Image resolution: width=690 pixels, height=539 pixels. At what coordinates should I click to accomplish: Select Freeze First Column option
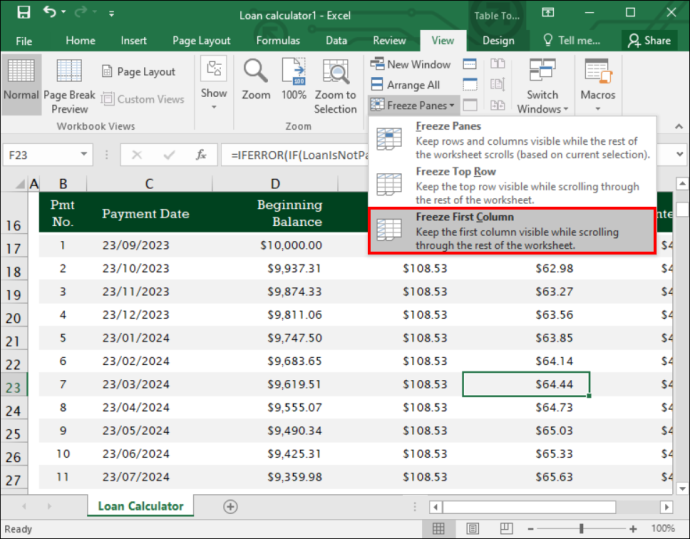point(512,231)
